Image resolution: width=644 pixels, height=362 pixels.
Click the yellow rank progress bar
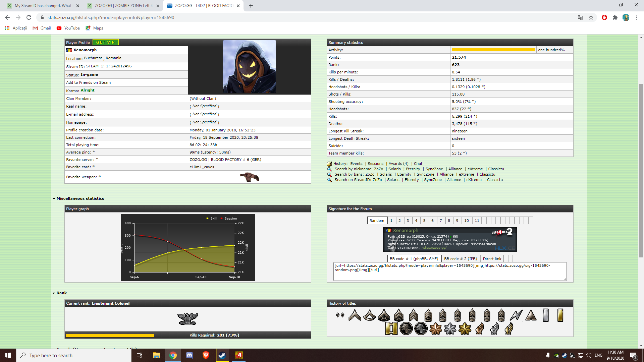110,335
